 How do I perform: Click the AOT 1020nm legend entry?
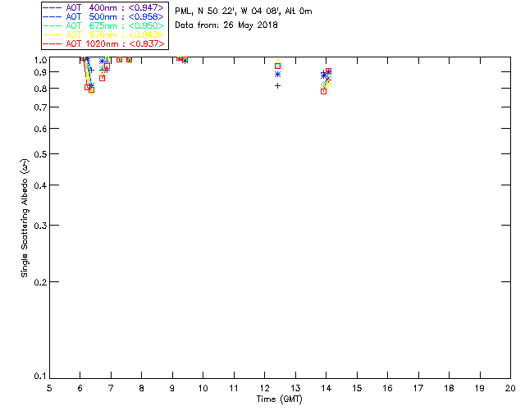coord(103,43)
